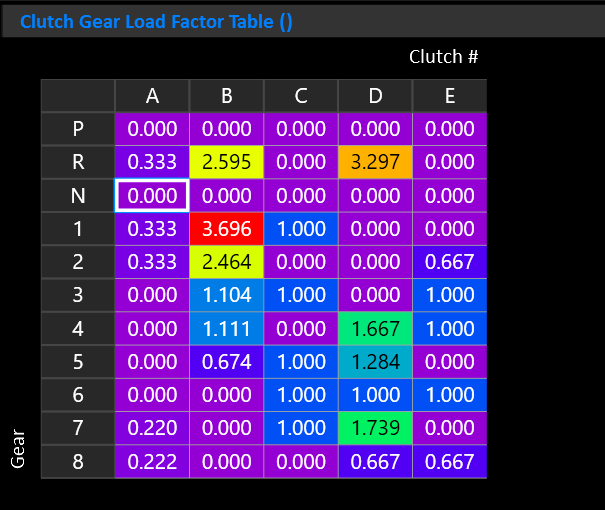Click gear 4 column E cell 1.000
The image size is (605, 510).
point(450,329)
